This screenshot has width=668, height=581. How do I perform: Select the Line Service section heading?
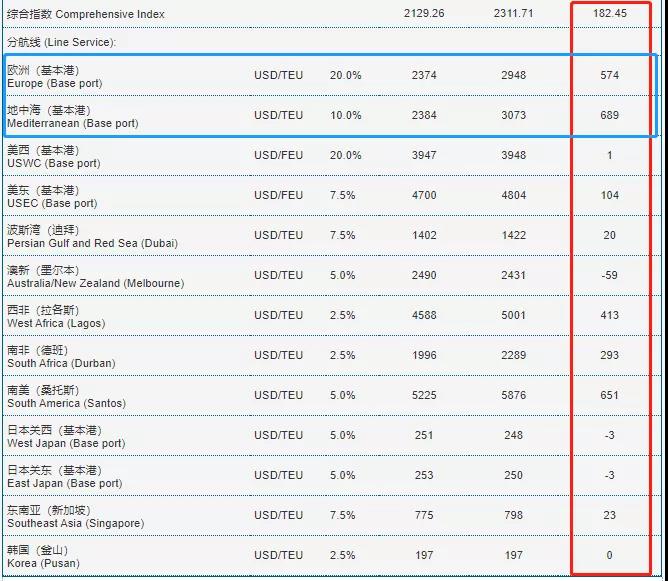tap(61, 43)
